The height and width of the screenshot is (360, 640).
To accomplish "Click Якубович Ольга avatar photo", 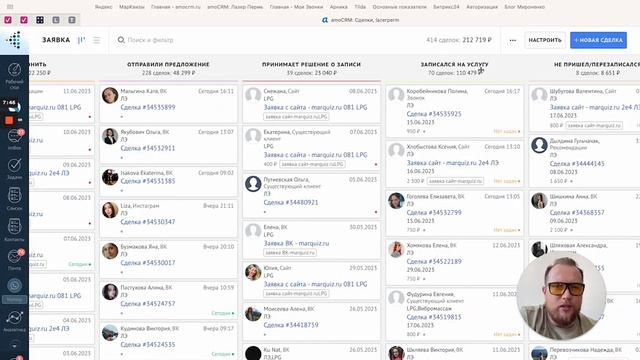I will 110,136.
